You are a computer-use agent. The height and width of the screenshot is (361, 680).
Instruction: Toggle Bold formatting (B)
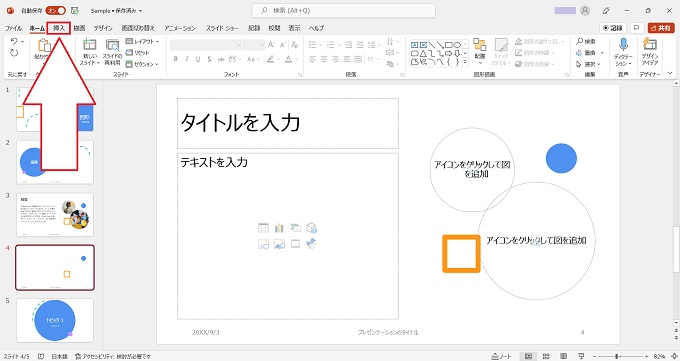176,59
